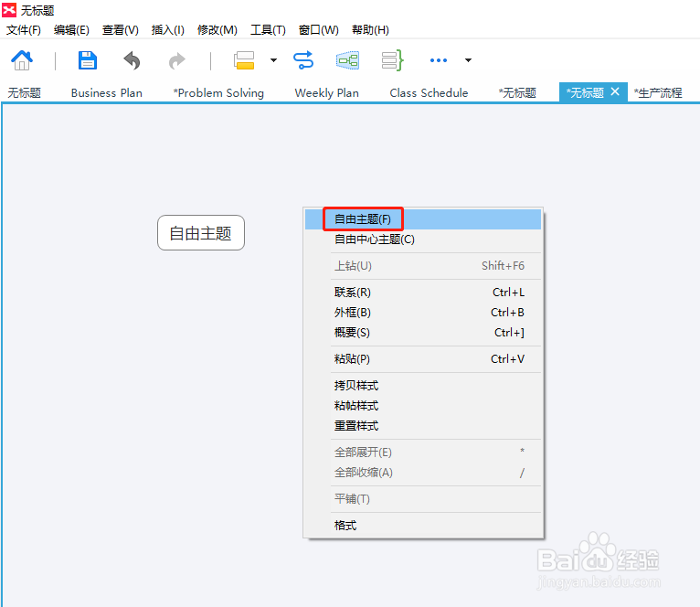
Task: Click 全部收缩(A) in context menu
Action: 423,472
